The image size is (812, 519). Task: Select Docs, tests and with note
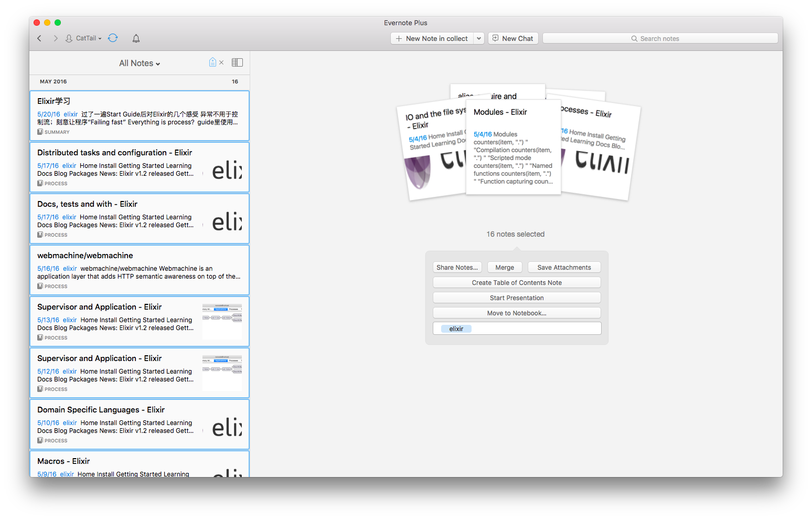(140, 218)
